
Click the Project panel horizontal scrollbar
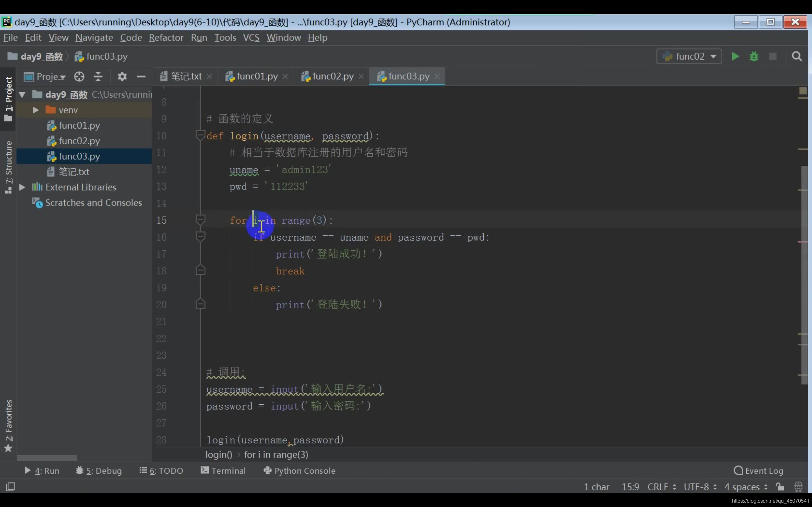(47, 458)
